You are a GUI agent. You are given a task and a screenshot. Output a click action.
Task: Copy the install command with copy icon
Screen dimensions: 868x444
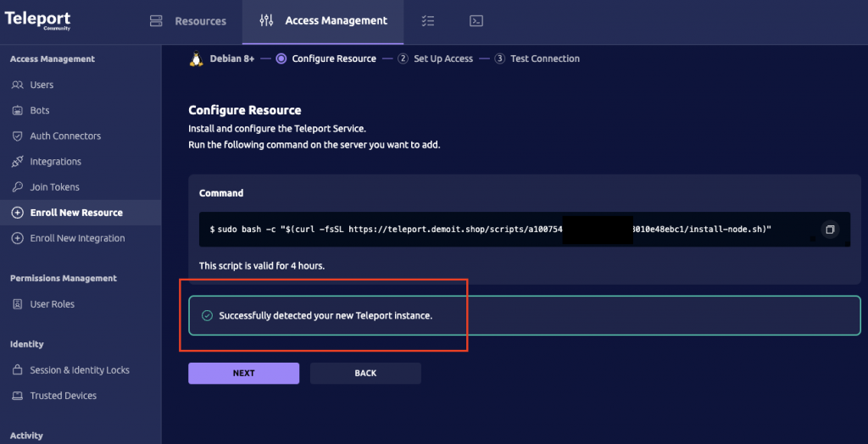pyautogui.click(x=830, y=229)
